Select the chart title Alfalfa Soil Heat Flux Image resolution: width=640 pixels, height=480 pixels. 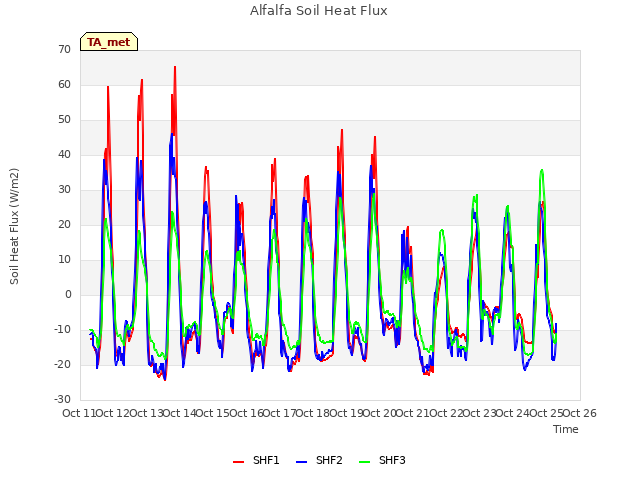[319, 11]
